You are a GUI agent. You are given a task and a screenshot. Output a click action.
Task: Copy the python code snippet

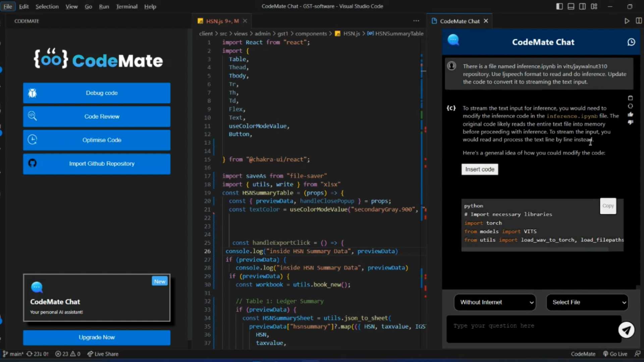(608, 206)
